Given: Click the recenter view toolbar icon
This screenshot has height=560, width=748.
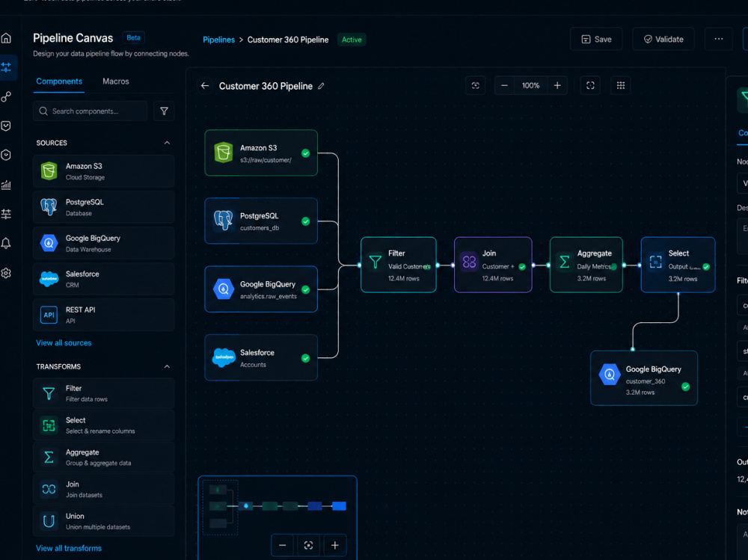Looking at the screenshot, I should coord(476,85).
